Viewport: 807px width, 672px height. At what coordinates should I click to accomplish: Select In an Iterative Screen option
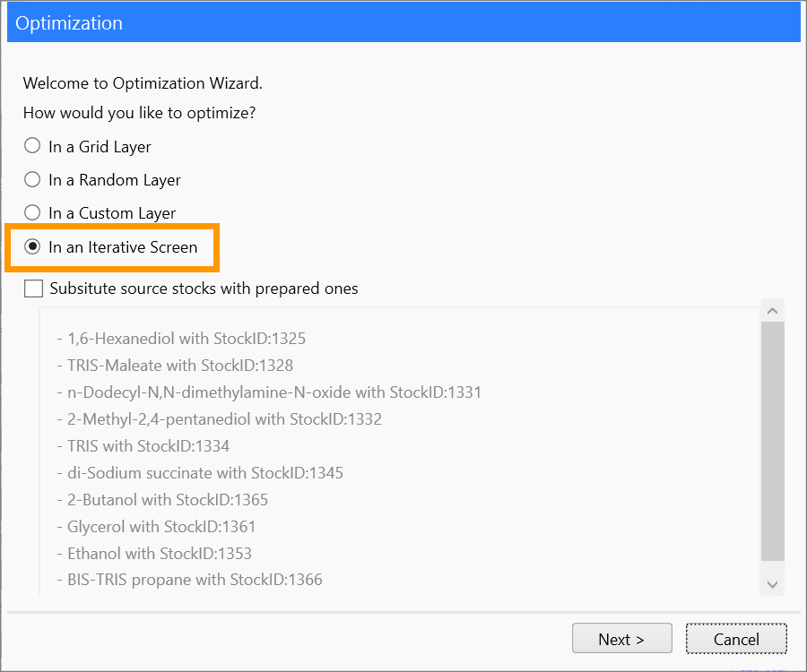[x=32, y=246]
